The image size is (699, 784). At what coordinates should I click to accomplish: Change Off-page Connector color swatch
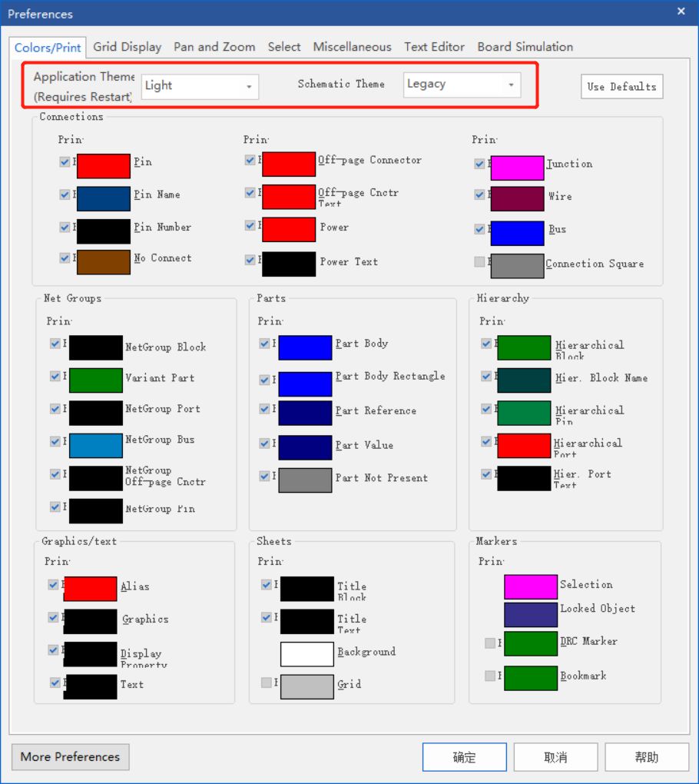289,164
